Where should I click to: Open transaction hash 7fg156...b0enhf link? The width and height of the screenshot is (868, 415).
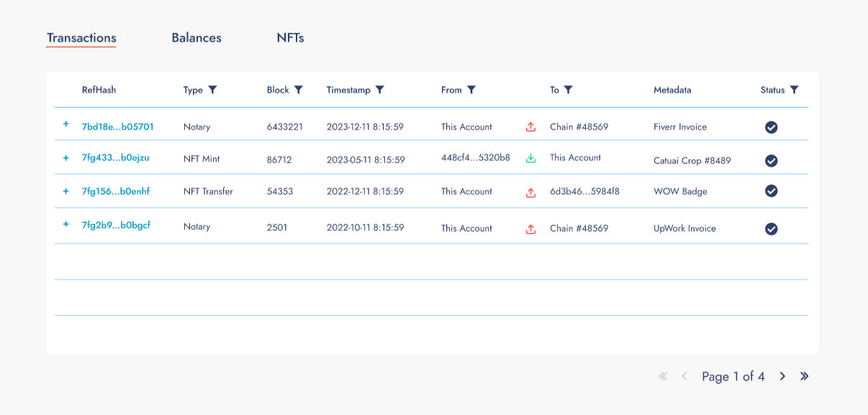[x=116, y=191]
